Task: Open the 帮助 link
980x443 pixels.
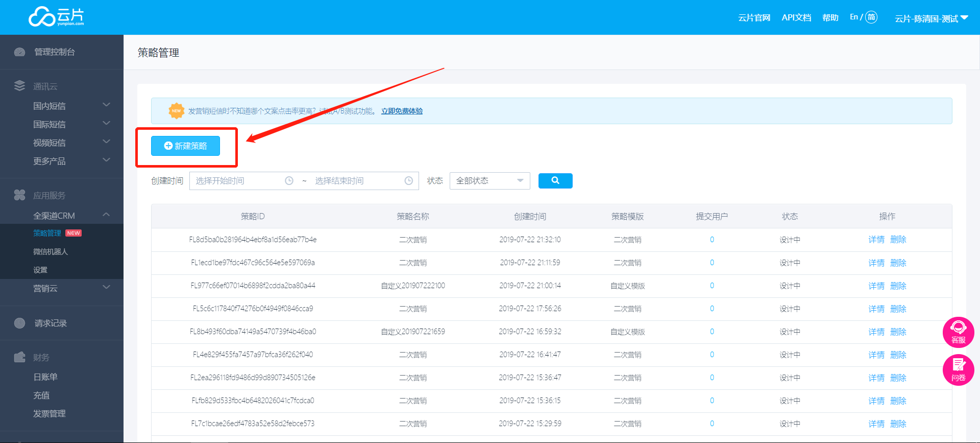Action: click(x=830, y=18)
